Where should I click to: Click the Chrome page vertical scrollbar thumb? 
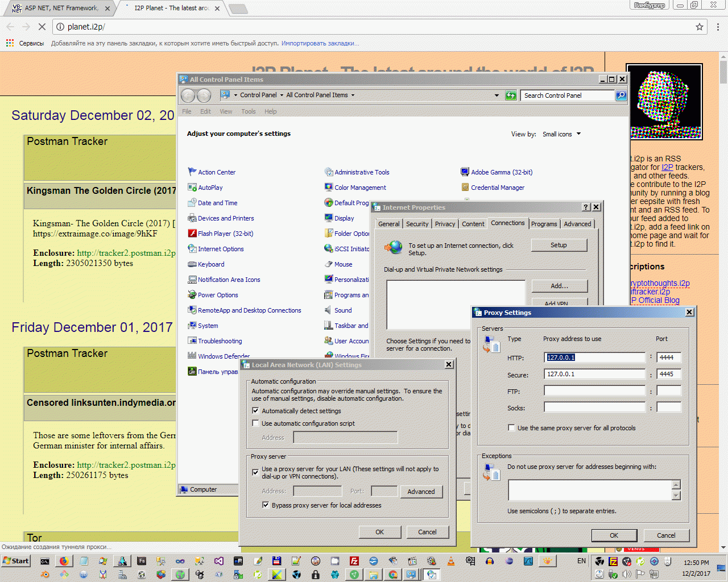pos(723,73)
